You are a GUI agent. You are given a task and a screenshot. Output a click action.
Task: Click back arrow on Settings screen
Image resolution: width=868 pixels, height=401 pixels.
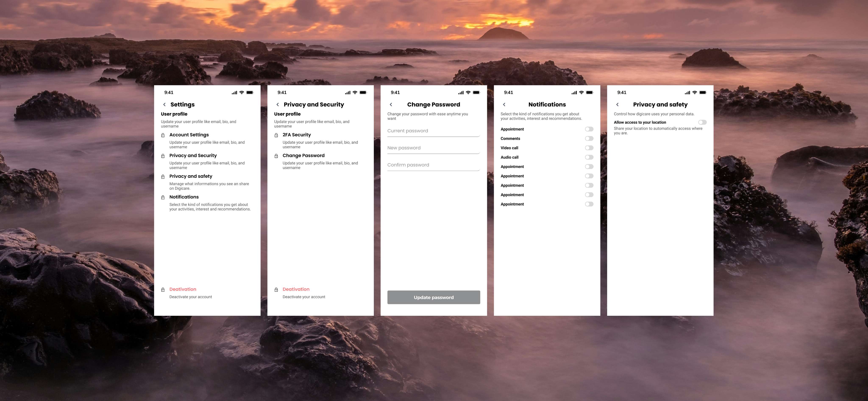coord(164,105)
